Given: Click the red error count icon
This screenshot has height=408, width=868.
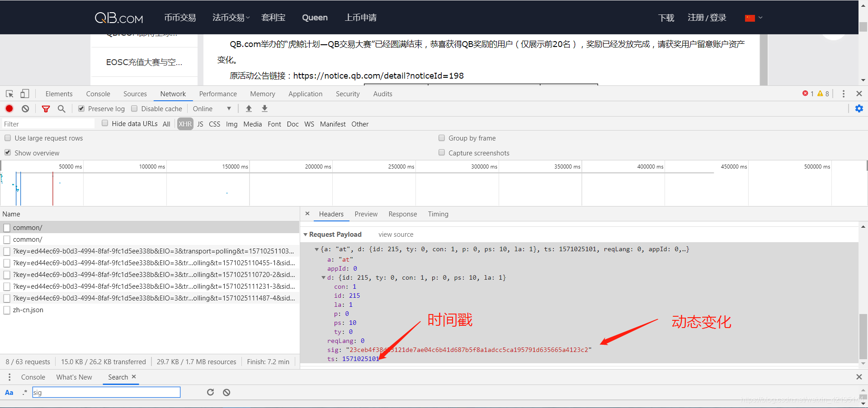Looking at the screenshot, I should [805, 94].
